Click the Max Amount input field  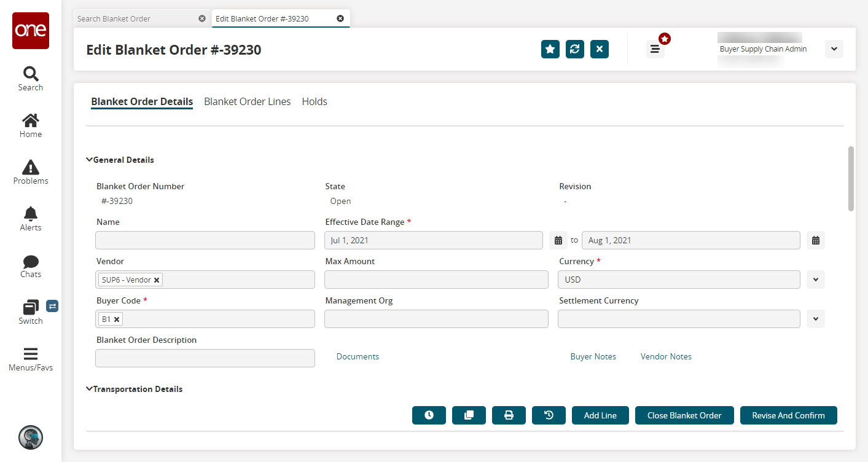(436, 280)
